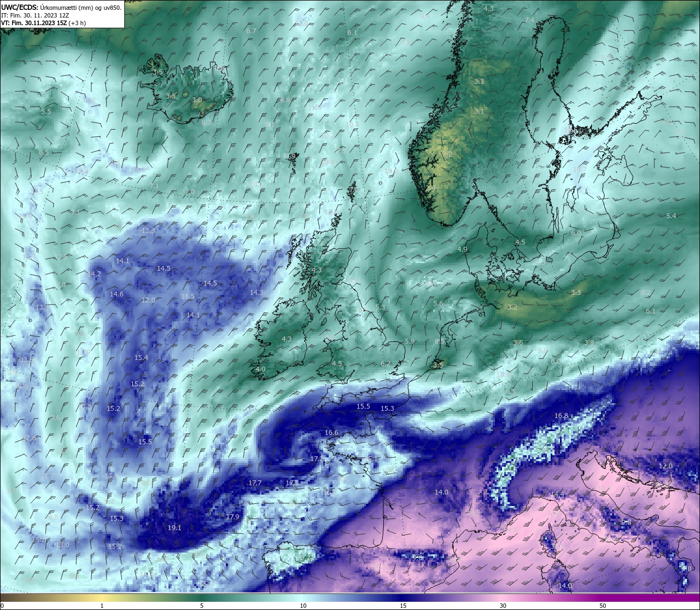Viewport: 700px width, 610px height.
Task: Click the 12.0 value over the Balkans
Action: click(x=666, y=466)
